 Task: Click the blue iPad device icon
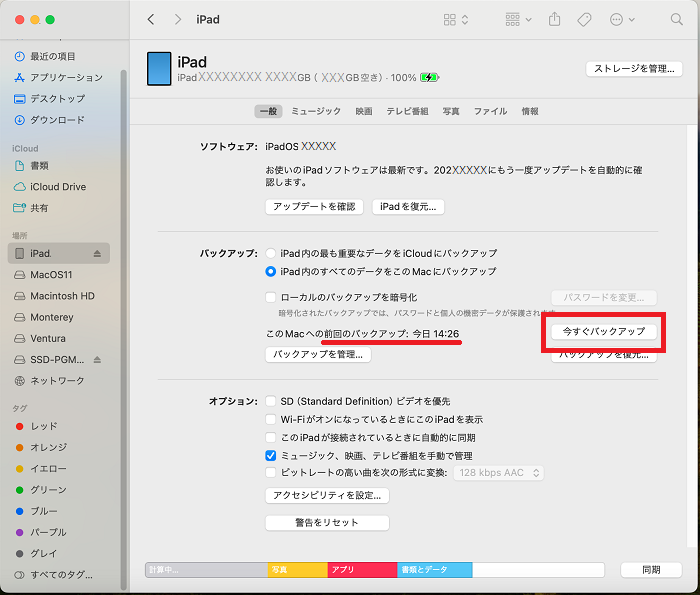pos(159,69)
